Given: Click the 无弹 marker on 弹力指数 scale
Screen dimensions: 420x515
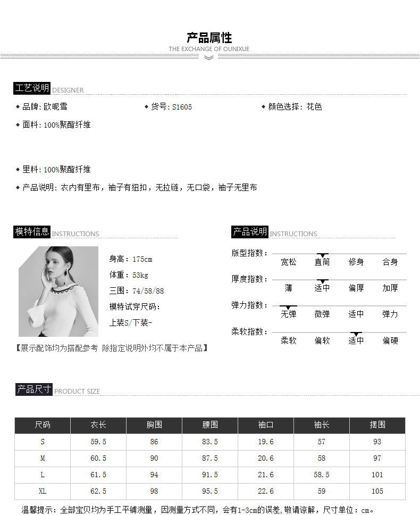Looking at the screenshot, I should (x=289, y=308).
